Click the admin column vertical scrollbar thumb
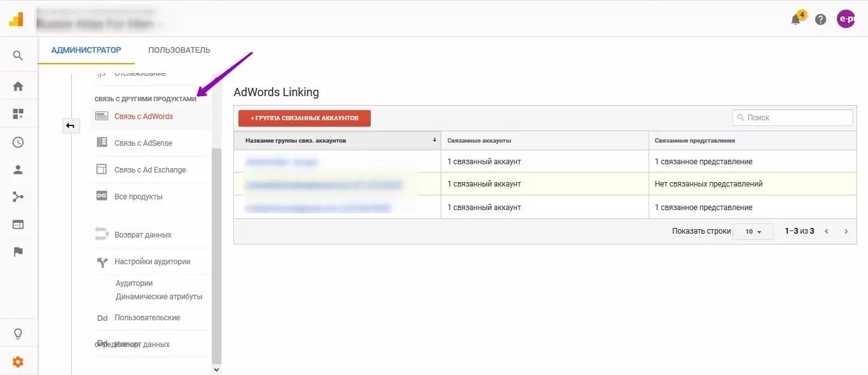The width and height of the screenshot is (868, 375). (216, 256)
